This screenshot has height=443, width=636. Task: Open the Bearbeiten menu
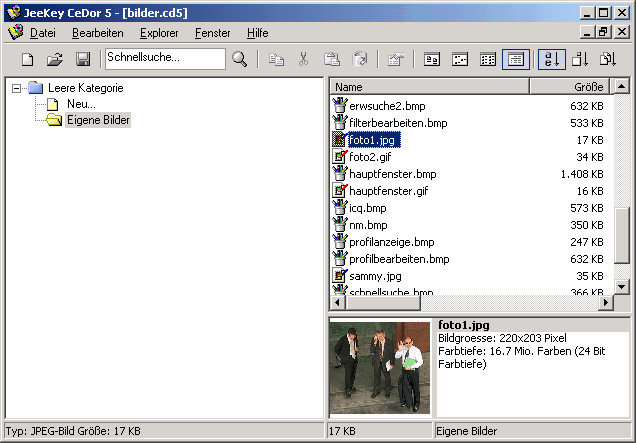98,33
